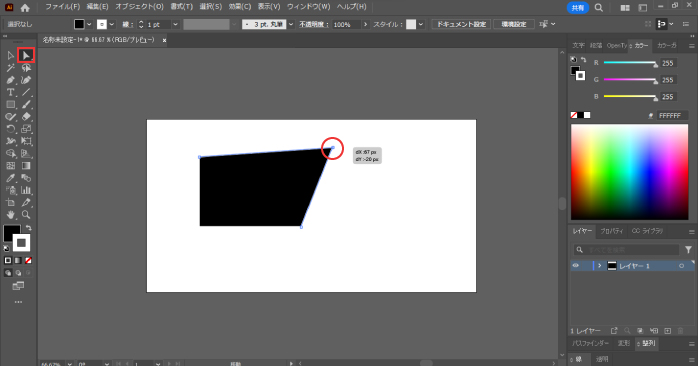The width and height of the screenshot is (698, 366).
Task: Select the Free Transform tool
Action: (26, 141)
